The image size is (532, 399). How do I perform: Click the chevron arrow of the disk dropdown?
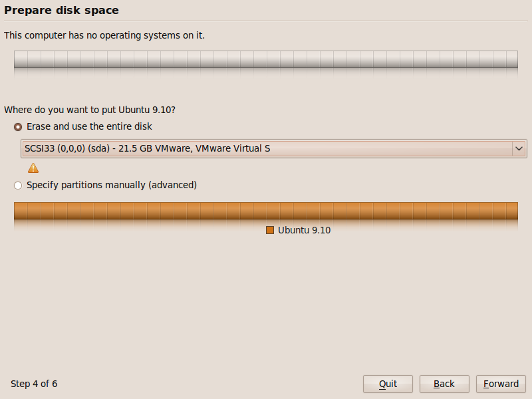519,148
